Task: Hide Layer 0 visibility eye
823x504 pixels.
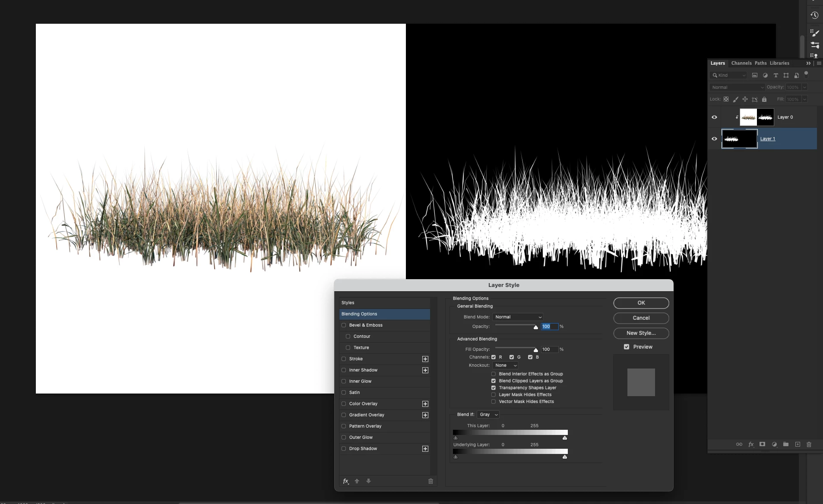Action: (x=714, y=117)
